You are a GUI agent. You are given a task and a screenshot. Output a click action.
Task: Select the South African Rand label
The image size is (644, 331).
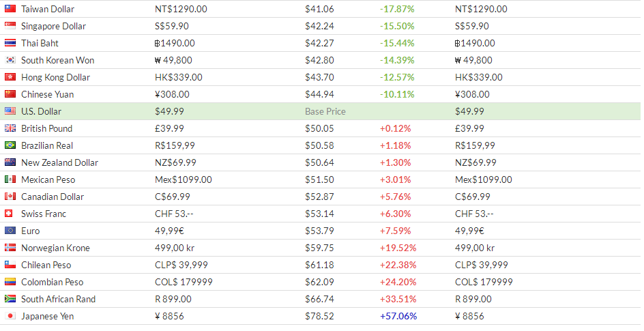(58, 299)
